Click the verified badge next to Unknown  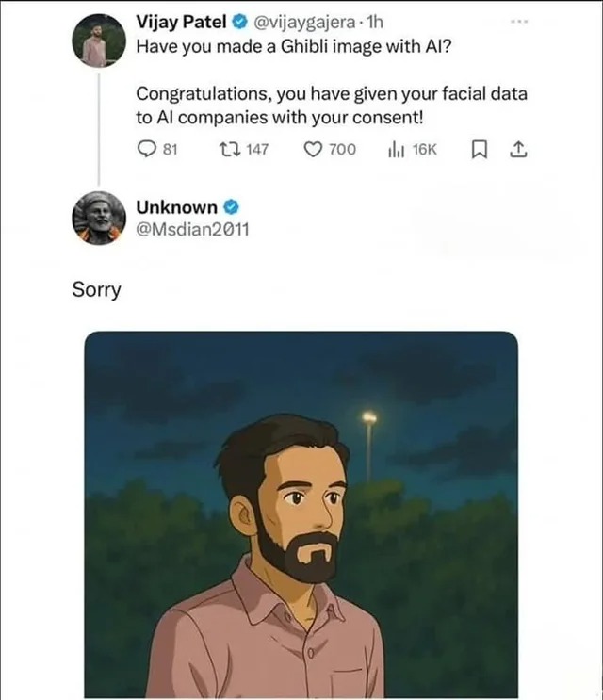(x=230, y=206)
